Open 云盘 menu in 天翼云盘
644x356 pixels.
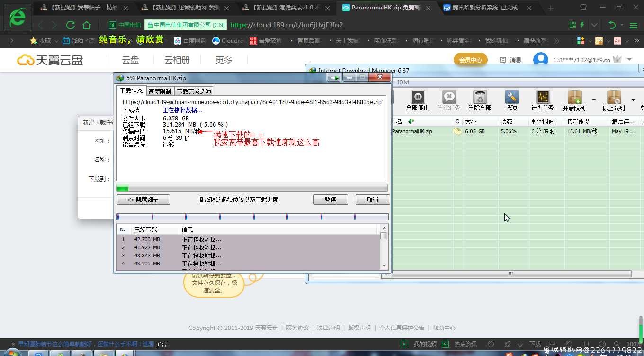(x=130, y=60)
